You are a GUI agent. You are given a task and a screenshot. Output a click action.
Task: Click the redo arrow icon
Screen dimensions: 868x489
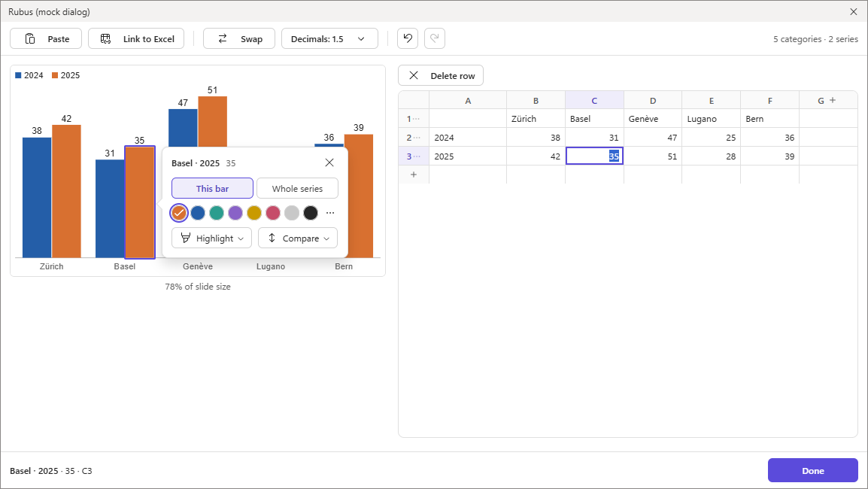point(435,38)
